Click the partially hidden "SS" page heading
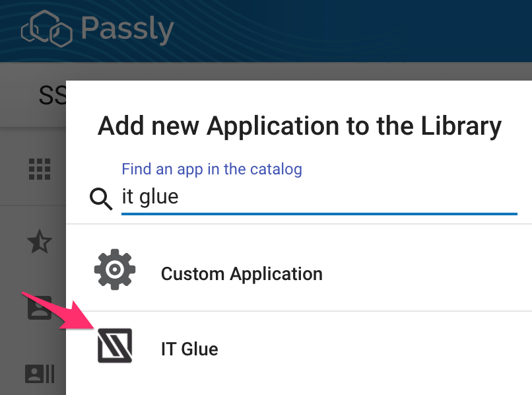 pos(53,95)
